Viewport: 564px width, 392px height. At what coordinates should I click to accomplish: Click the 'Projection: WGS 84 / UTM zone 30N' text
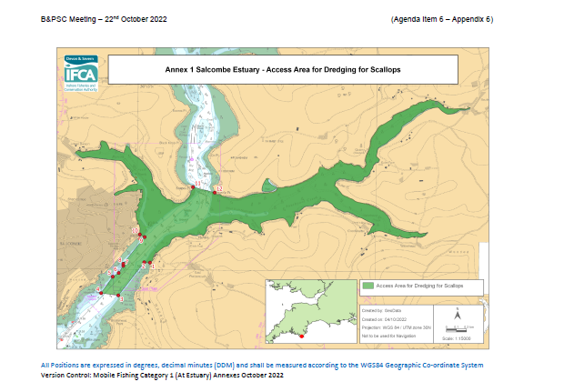coord(396,327)
